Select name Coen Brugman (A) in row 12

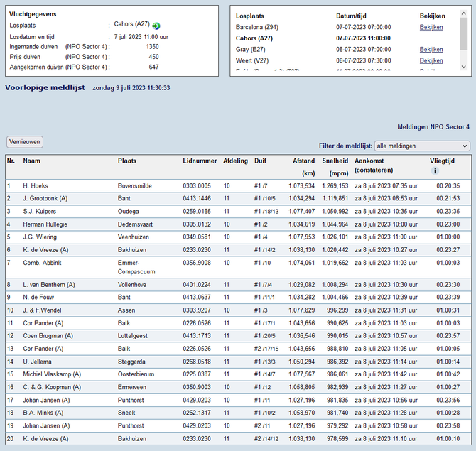pos(48,336)
